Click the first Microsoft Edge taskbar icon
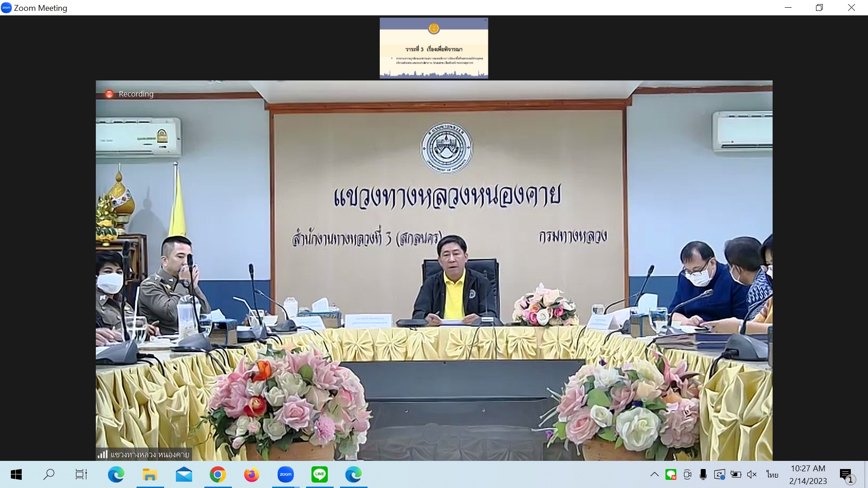This screenshot has width=868, height=488. coord(116,474)
